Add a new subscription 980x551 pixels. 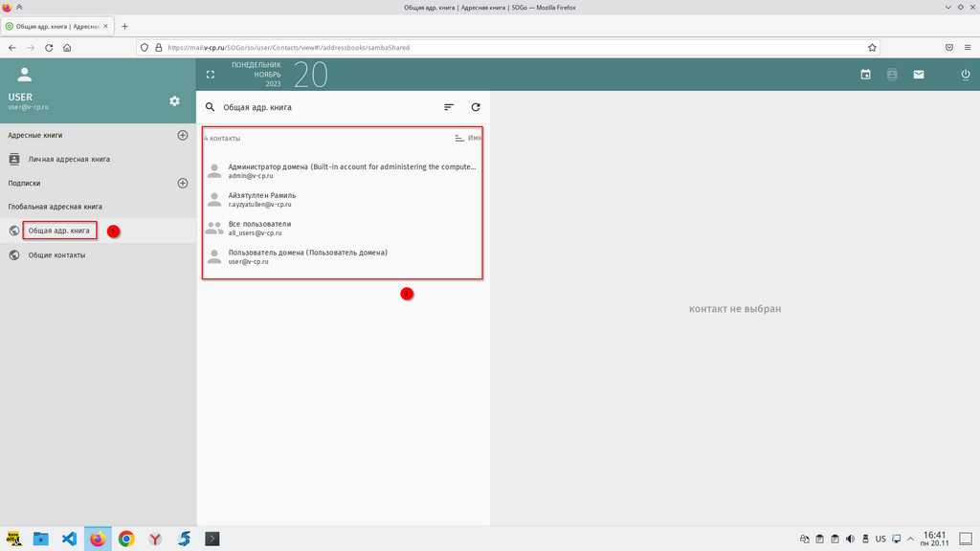coord(183,183)
